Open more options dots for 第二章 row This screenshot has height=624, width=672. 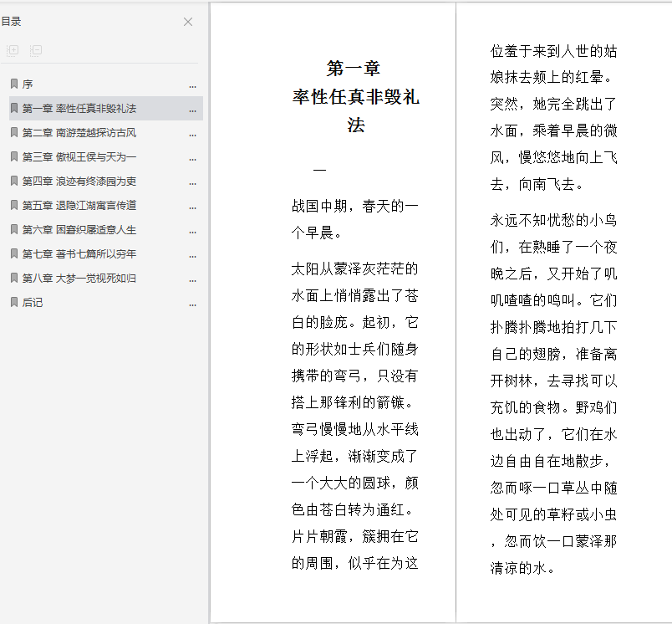coord(193,136)
